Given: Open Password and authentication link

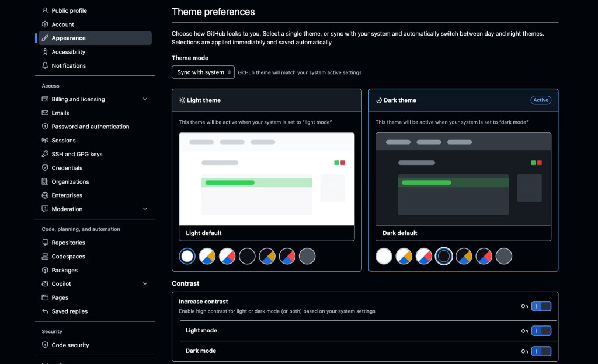Looking at the screenshot, I should 95,127.
